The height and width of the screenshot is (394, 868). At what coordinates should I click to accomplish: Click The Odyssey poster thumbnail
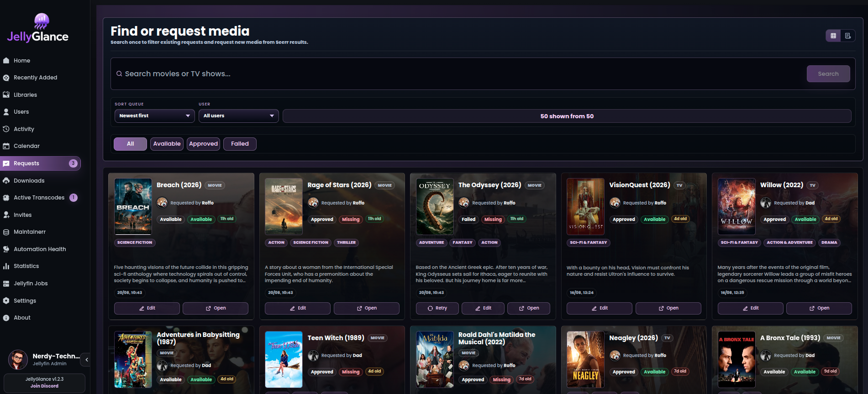[435, 206]
